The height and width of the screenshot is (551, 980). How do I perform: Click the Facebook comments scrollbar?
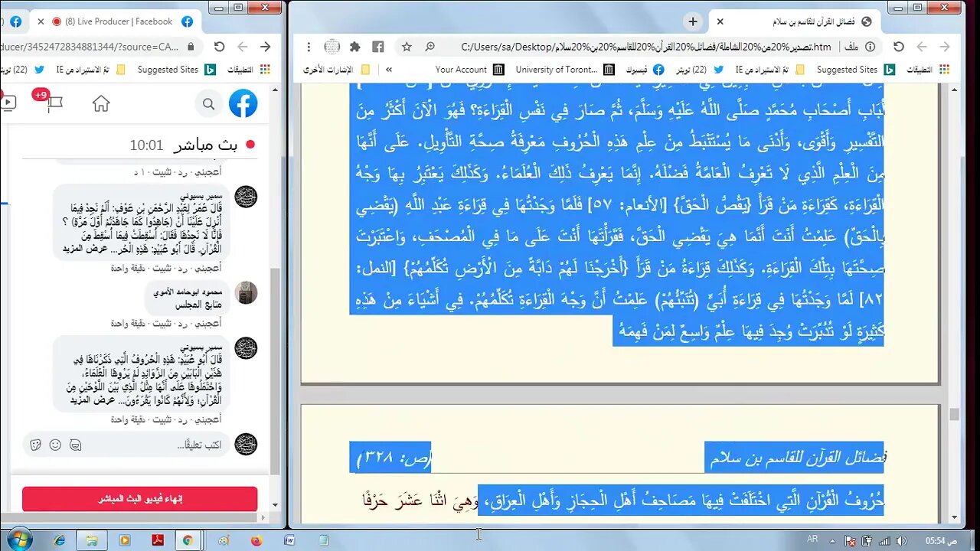coord(276,370)
